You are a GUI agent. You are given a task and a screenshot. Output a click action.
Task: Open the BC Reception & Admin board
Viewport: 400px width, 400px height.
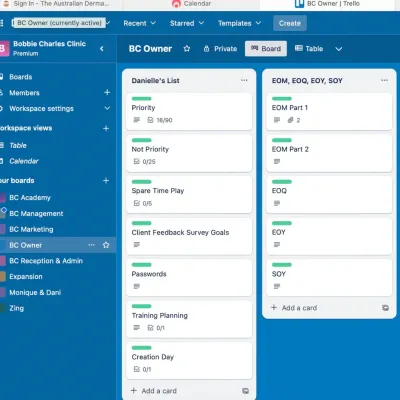coord(46,261)
